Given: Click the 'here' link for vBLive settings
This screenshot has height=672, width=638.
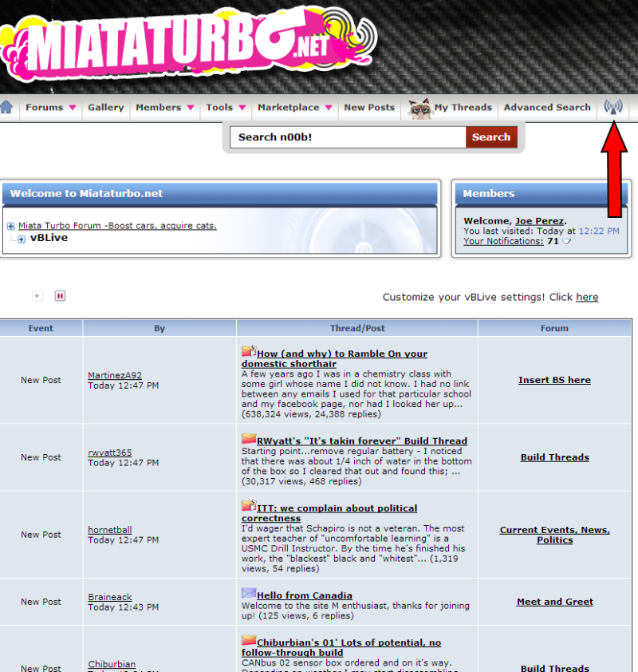Looking at the screenshot, I should point(587,297).
